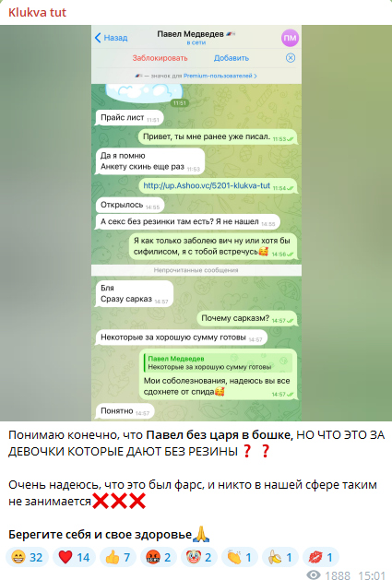Click the views eye icon
Image resolution: width=392 pixels, height=580 pixels.
[x=314, y=574]
